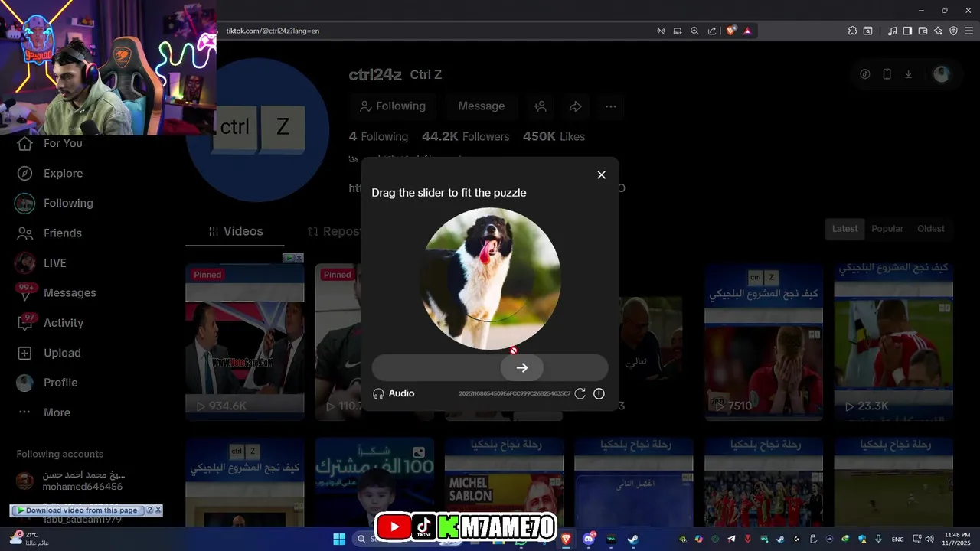This screenshot has width=980, height=551.
Task: Open account avatar menu top right
Action: (x=941, y=74)
